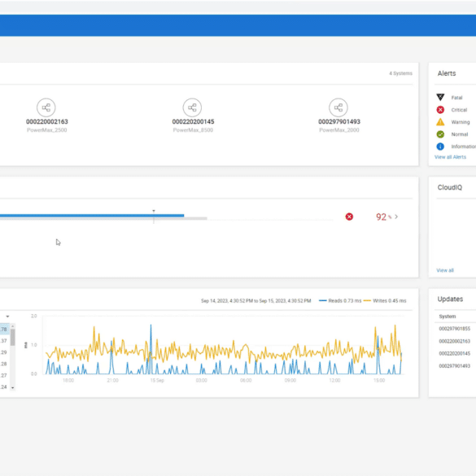476x476 pixels.
Task: Select the Warning alert icon
Action: coord(440,122)
